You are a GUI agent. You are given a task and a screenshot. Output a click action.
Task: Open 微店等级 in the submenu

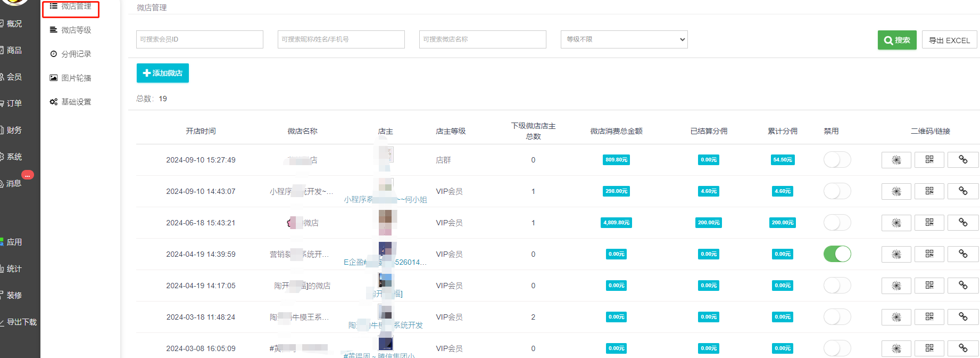coord(76,30)
